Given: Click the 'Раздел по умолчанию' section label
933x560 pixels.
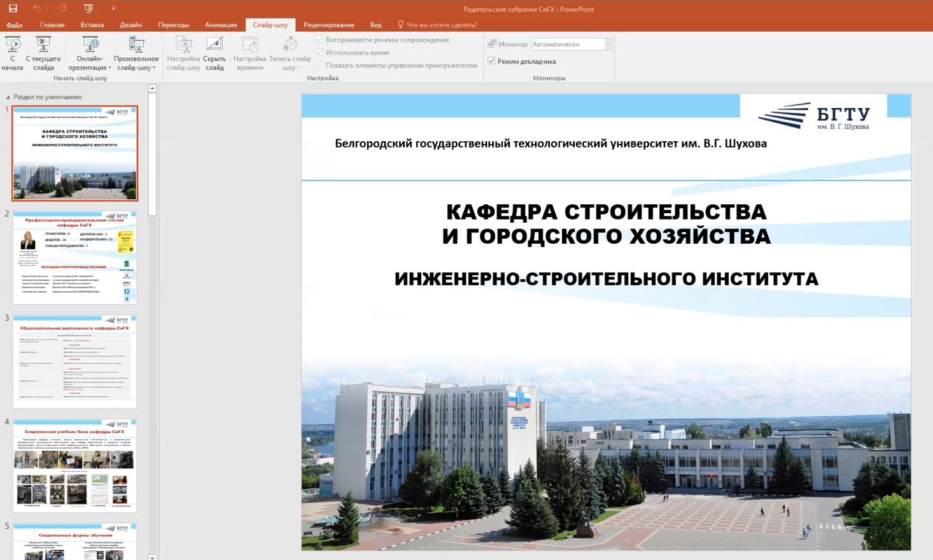Looking at the screenshot, I should coord(48,97).
